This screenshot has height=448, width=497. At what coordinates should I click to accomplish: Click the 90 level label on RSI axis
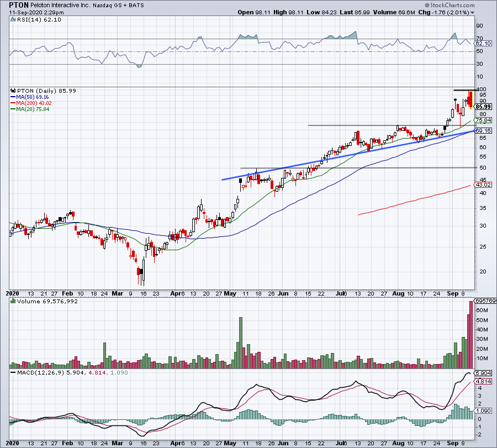479,26
